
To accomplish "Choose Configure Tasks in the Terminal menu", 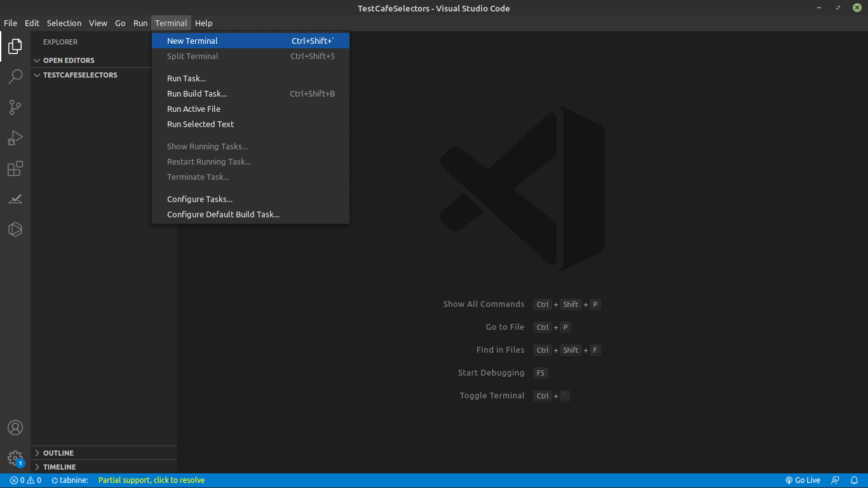I will pyautogui.click(x=200, y=199).
